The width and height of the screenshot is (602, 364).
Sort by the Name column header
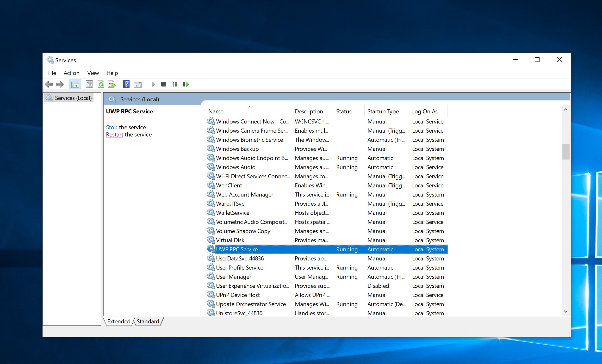(x=249, y=111)
